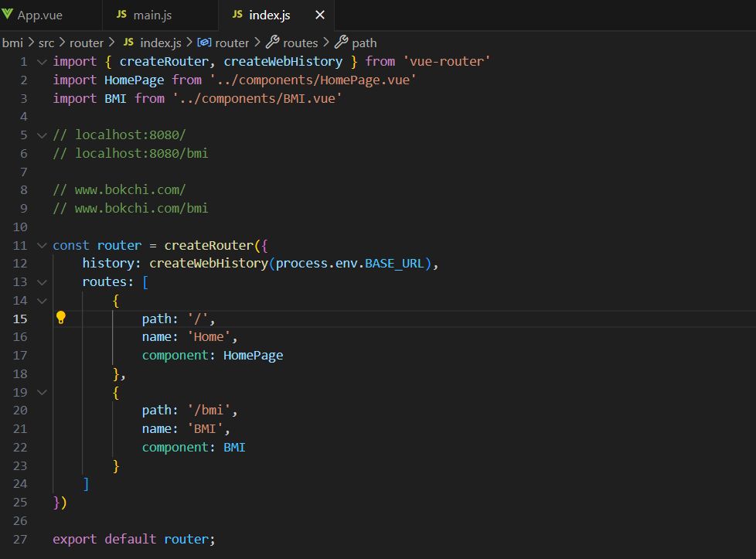Click the JS icon in the breadcrumb
The image size is (756, 559).
tap(128, 43)
